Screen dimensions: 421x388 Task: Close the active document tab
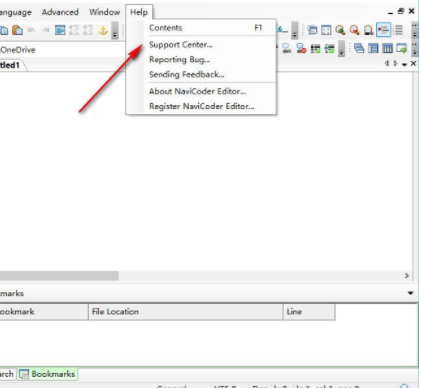(413, 63)
